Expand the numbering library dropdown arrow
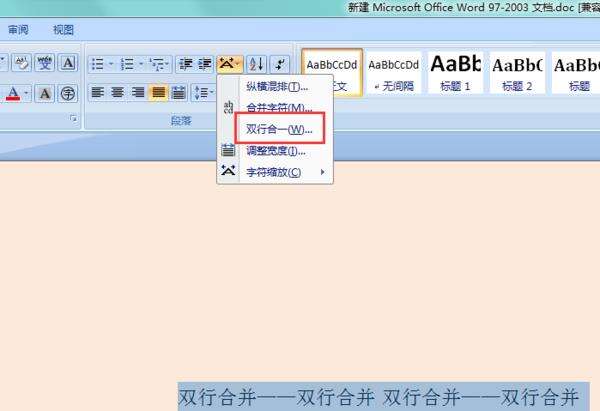This screenshot has height=411, width=600. click(141, 64)
